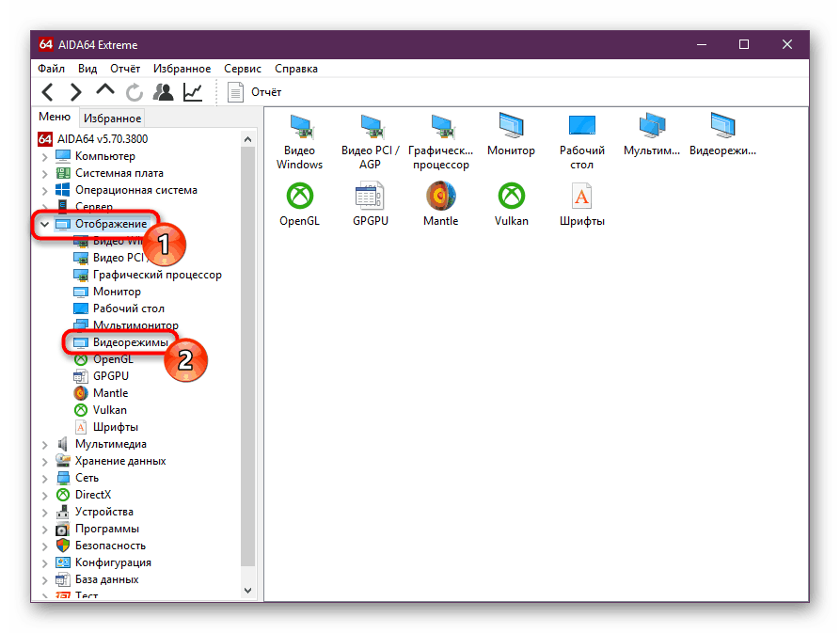Viewport: 840px width, 633px height.
Task: Expand the Системная плата tree node
Action: (45, 173)
